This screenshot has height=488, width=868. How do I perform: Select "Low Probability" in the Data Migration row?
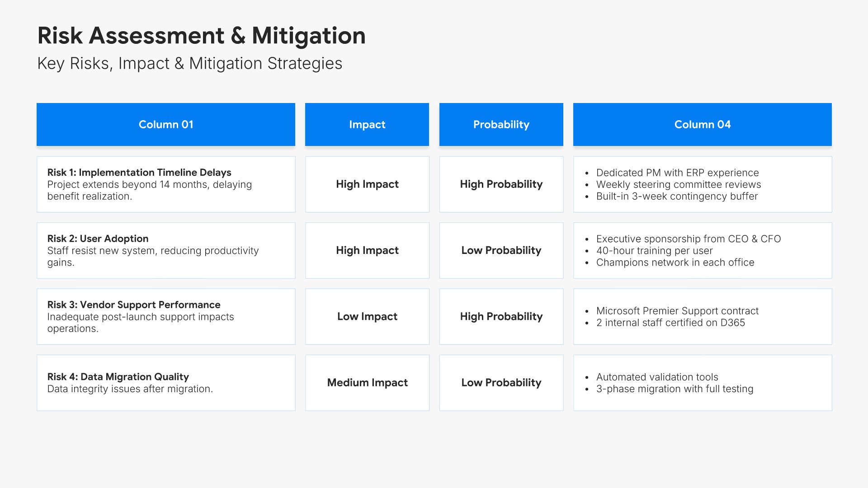501,383
